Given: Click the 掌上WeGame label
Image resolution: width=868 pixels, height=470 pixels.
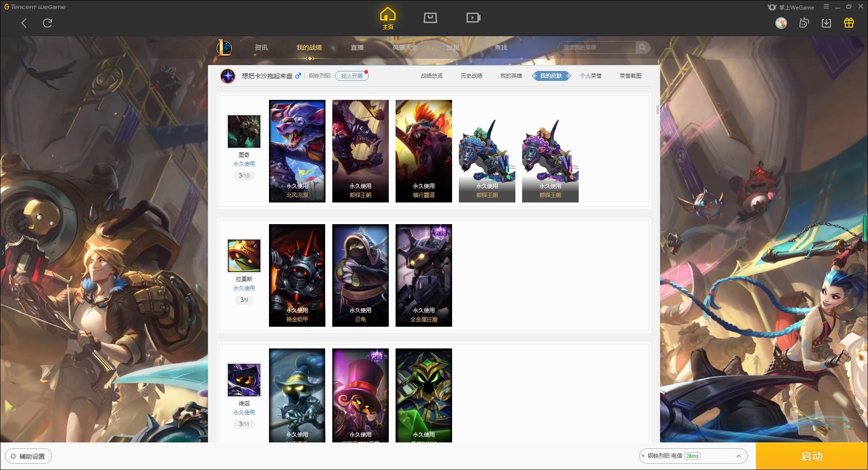Looking at the screenshot, I should click(x=797, y=7).
